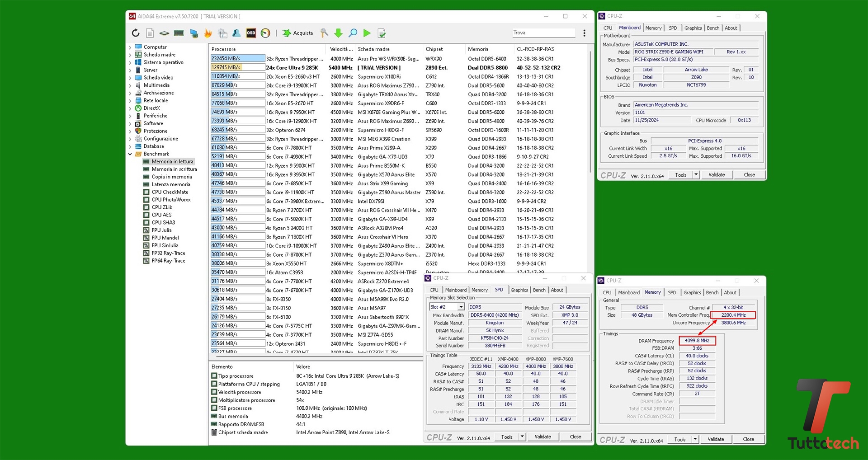Screen dimensions: 868x460
Task: Launch the flame stability test icon
Action: coord(208,33)
